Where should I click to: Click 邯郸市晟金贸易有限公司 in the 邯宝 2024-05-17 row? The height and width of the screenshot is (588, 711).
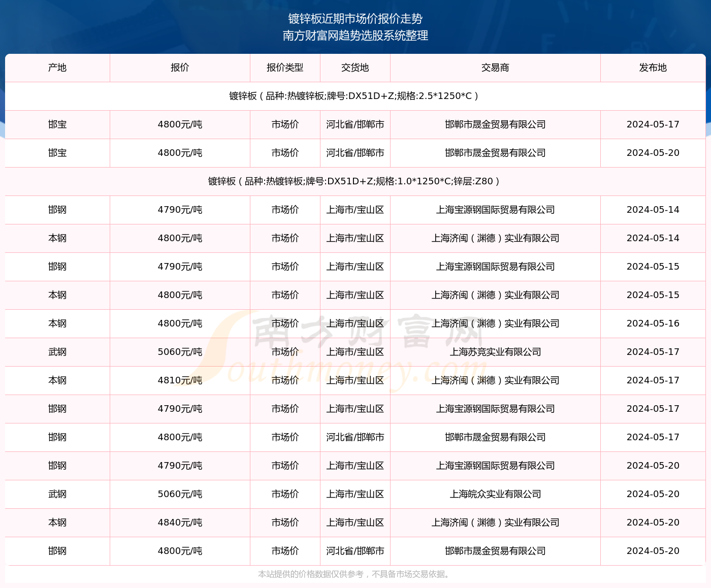(495, 124)
